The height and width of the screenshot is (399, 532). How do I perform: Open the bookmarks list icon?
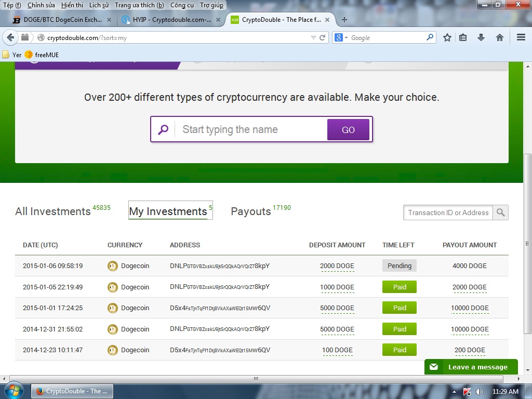coord(463,37)
